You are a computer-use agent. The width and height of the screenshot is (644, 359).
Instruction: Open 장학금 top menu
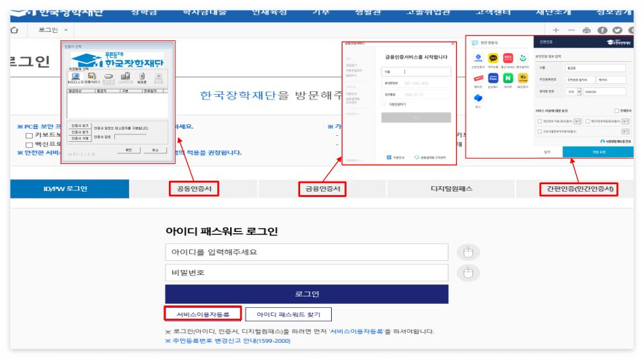coord(144,13)
